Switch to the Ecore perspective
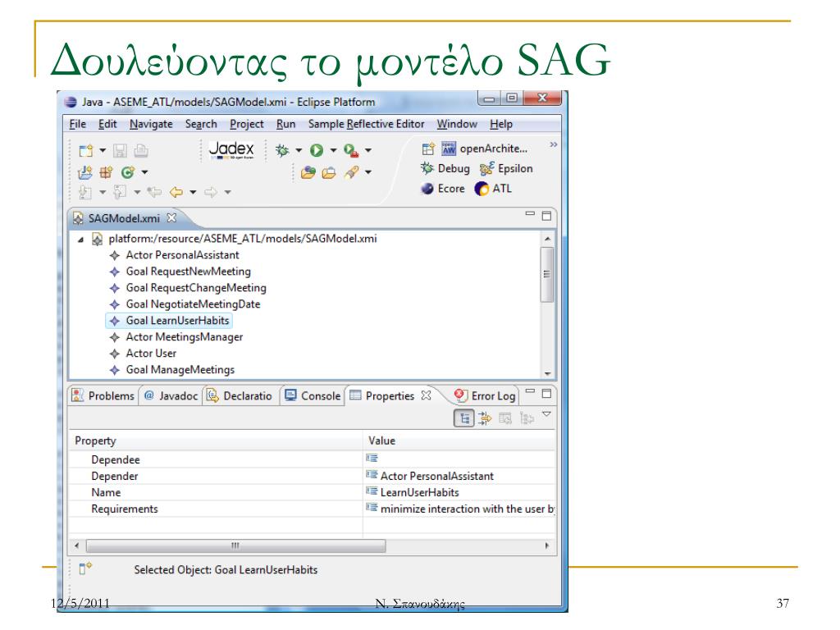This screenshot has width=840, height=630. pos(443,189)
